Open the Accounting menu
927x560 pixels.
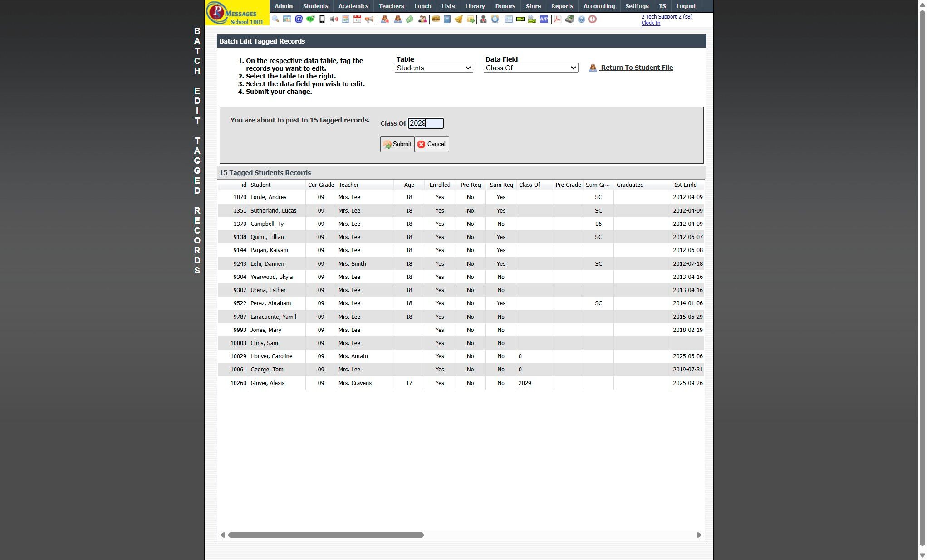click(x=599, y=6)
